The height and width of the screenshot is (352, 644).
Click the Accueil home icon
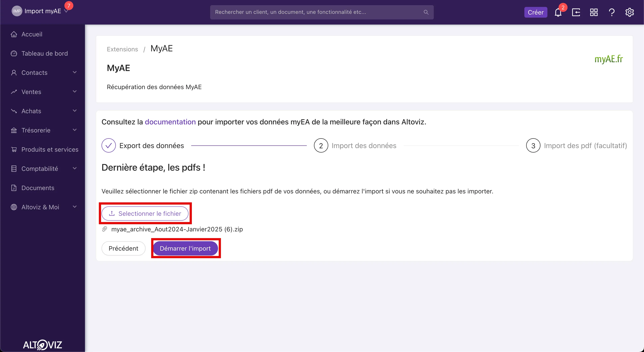(x=14, y=34)
